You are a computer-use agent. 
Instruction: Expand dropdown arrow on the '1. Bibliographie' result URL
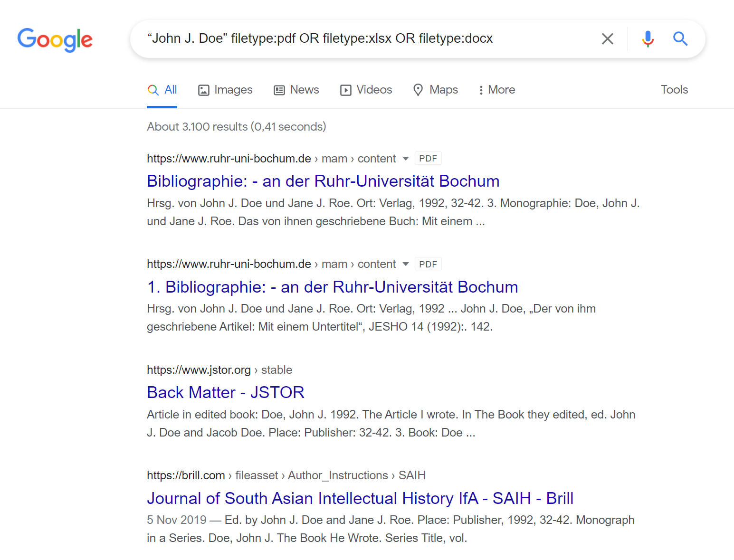pyautogui.click(x=406, y=264)
